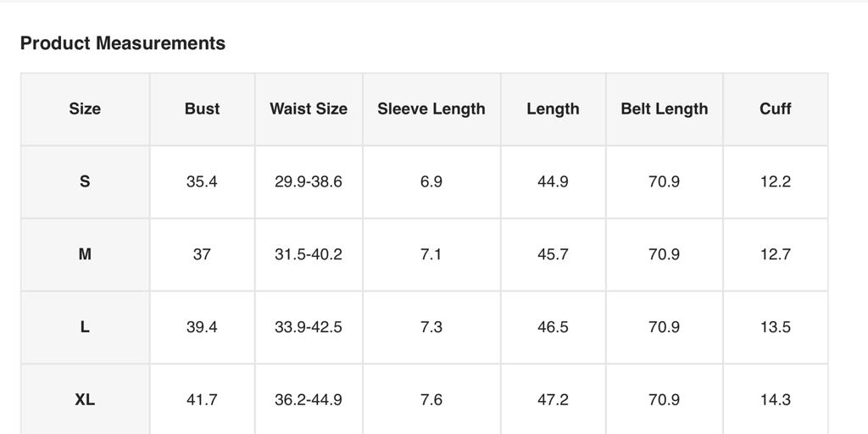This screenshot has height=434, width=868.
Task: Click the XL size row label
Action: (85, 399)
